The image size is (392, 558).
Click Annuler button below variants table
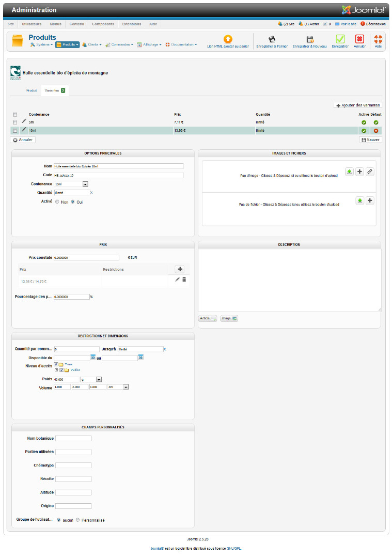[23, 140]
